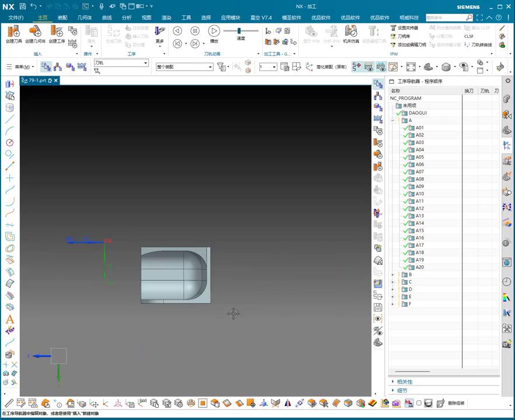515x420 pixels.
Task: Select operation A10 in the navigator
Action: point(420,194)
